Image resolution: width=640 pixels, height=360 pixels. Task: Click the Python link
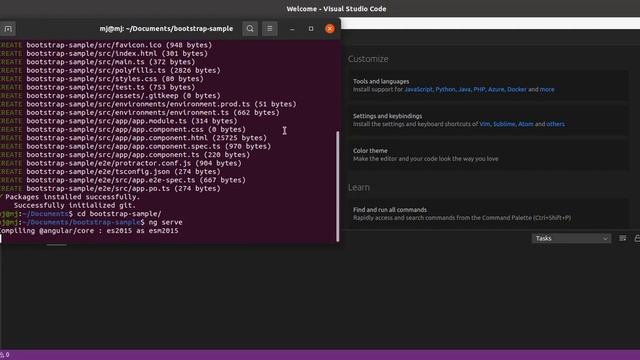[445, 89]
